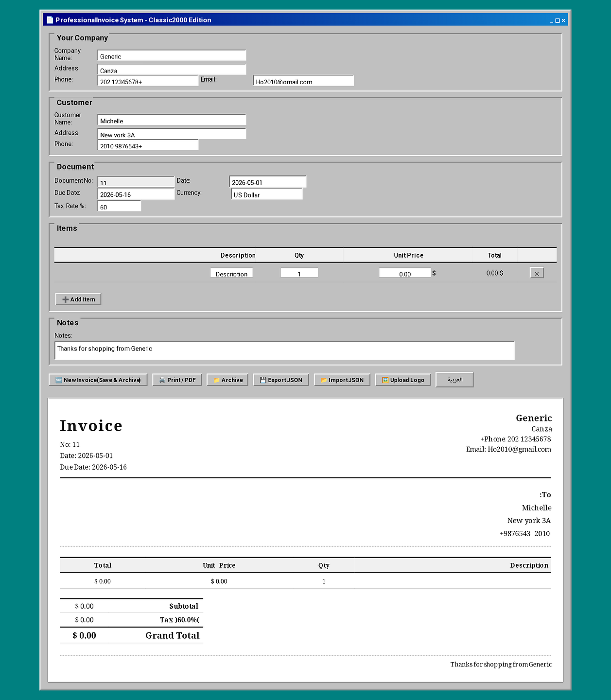Click the preview footer Thanks for shopping from Generic
The width and height of the screenshot is (611, 700).
501,665
